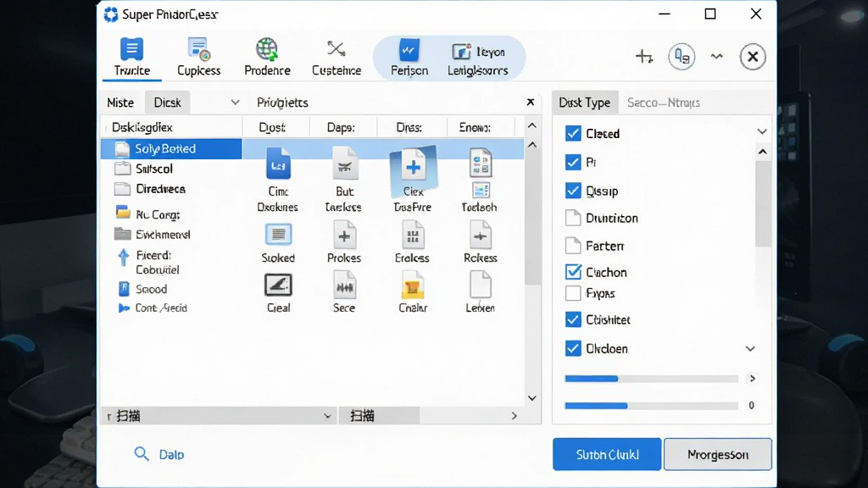The height and width of the screenshot is (488, 868).
Task: Click the plus icon in the top toolbar
Action: 644,57
